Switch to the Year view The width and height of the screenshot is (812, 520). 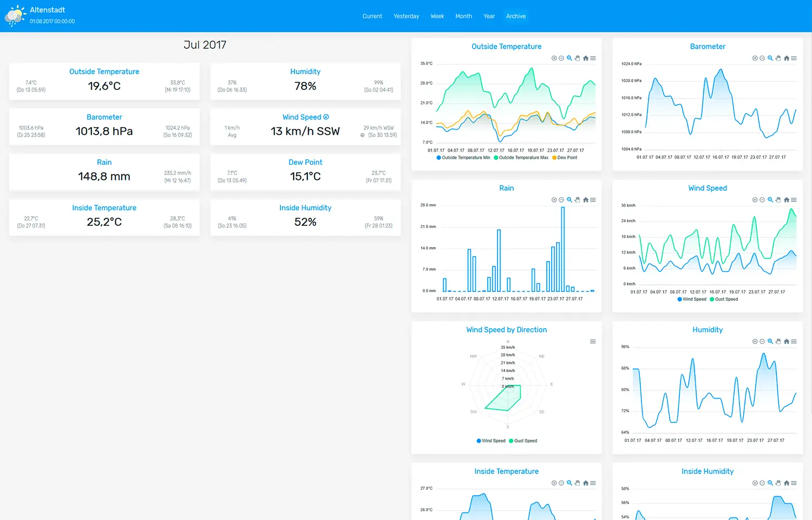coord(489,16)
